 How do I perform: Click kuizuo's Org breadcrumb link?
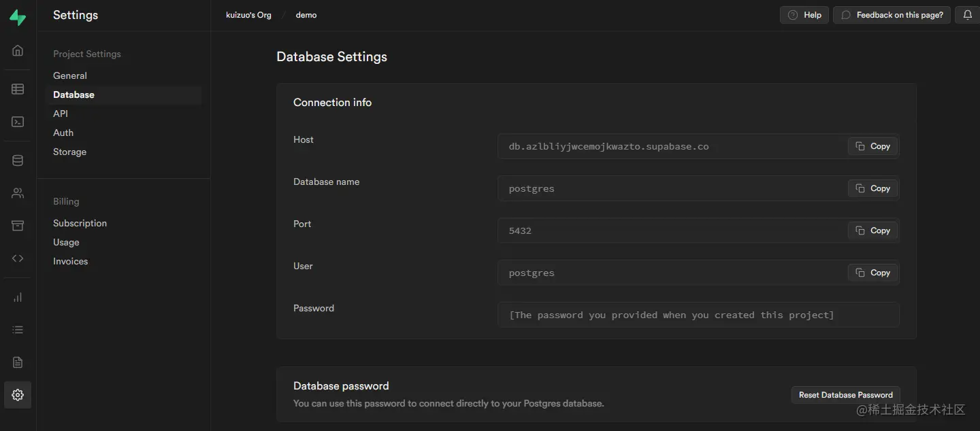[248, 15]
